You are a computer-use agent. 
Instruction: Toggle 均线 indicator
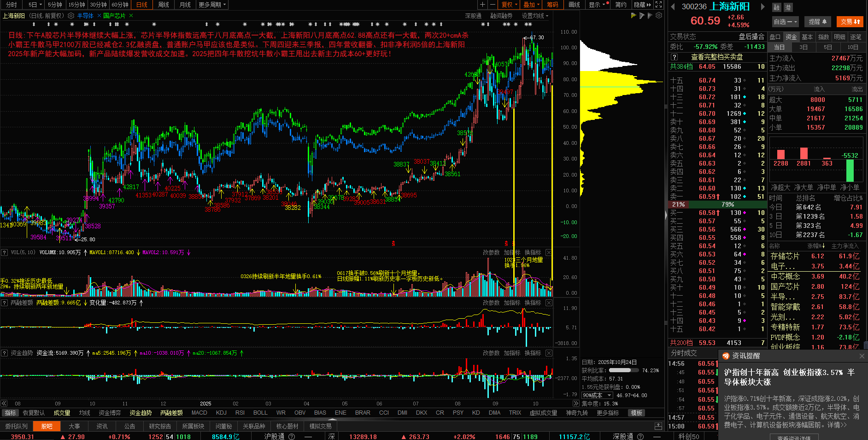tap(84, 413)
